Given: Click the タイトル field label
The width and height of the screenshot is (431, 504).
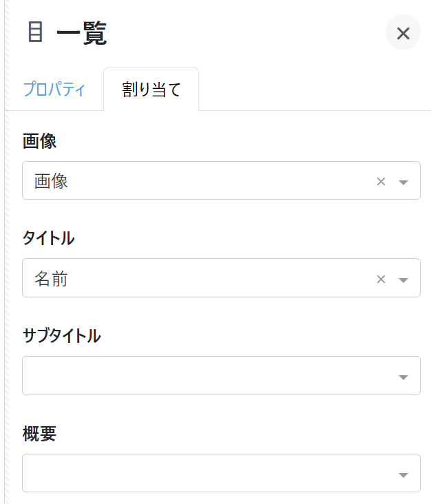Looking at the screenshot, I should (48, 238).
